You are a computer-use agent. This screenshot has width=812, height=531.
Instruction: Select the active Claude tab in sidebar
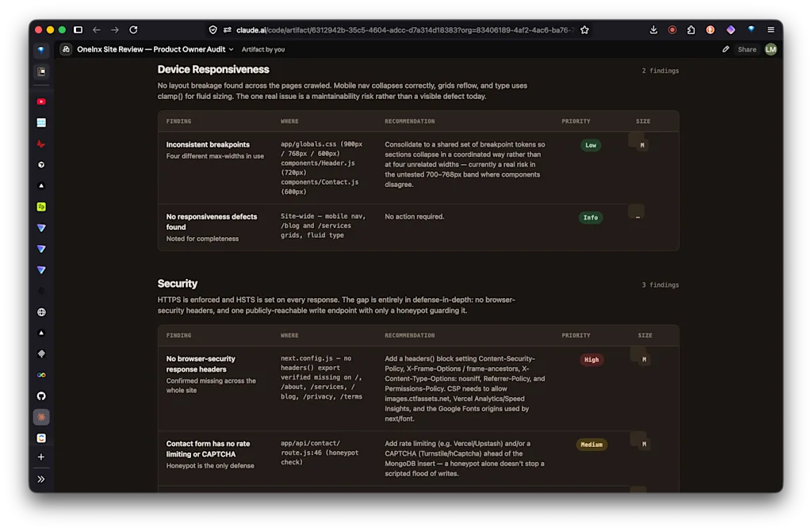point(41,417)
